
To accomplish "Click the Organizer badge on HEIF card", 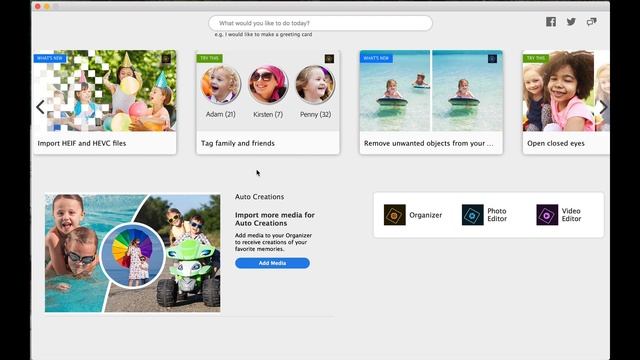I will click(166, 58).
